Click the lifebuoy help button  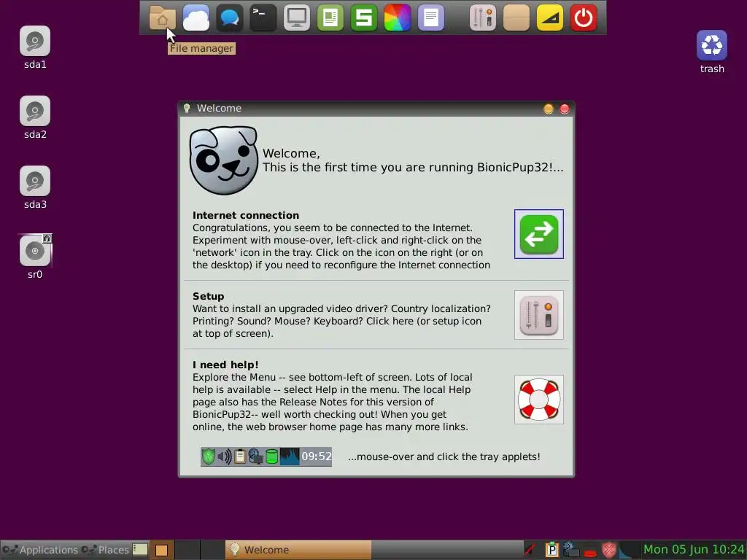pos(539,400)
